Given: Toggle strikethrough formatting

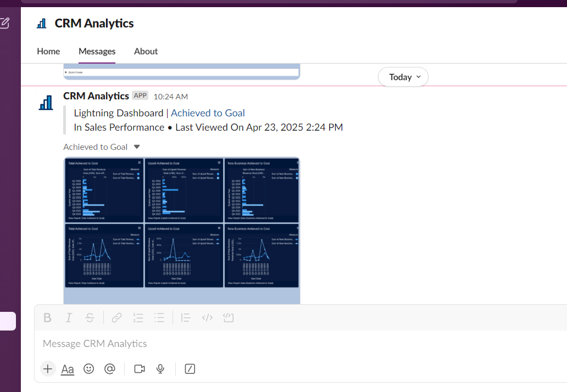Looking at the screenshot, I should 90,317.
